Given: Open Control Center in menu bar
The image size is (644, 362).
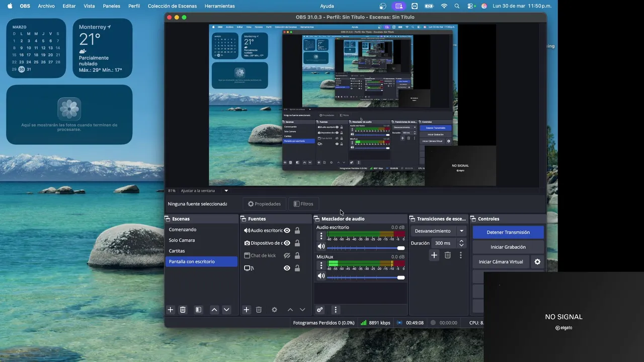Looking at the screenshot, I should 470,6.
